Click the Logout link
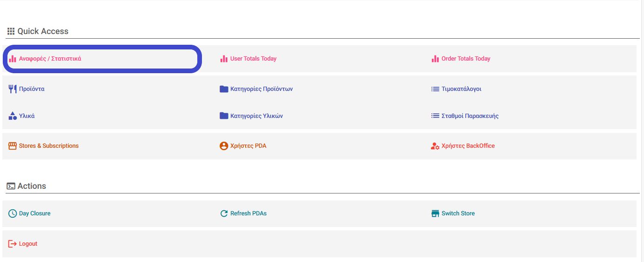This screenshot has width=644, height=262. [x=28, y=244]
